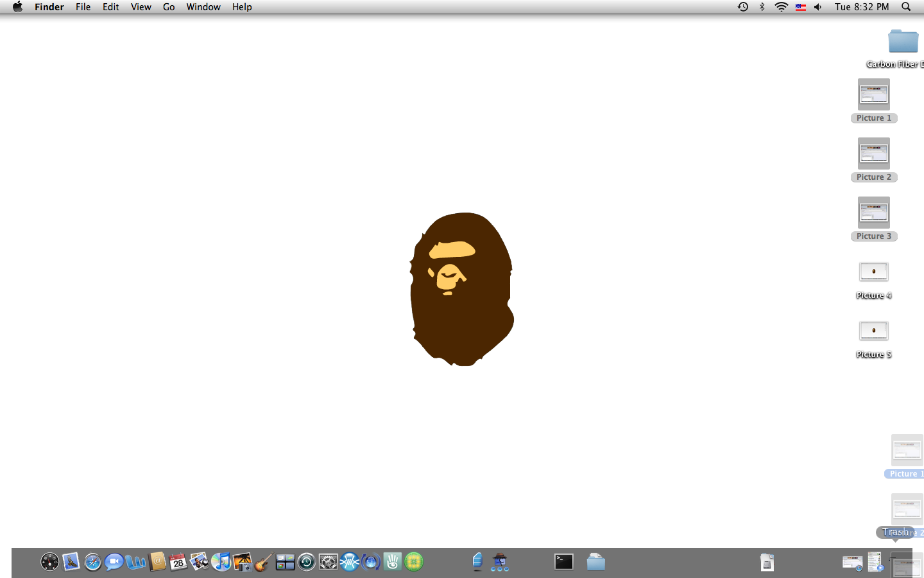The width and height of the screenshot is (924, 578).
Task: Open the File menu
Action: (x=83, y=7)
